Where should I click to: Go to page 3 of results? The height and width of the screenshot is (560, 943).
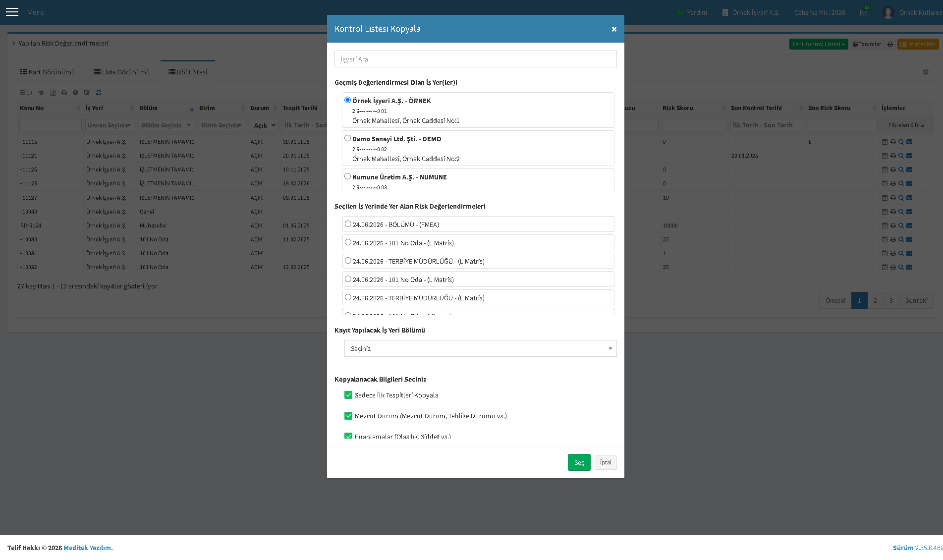pos(891,300)
